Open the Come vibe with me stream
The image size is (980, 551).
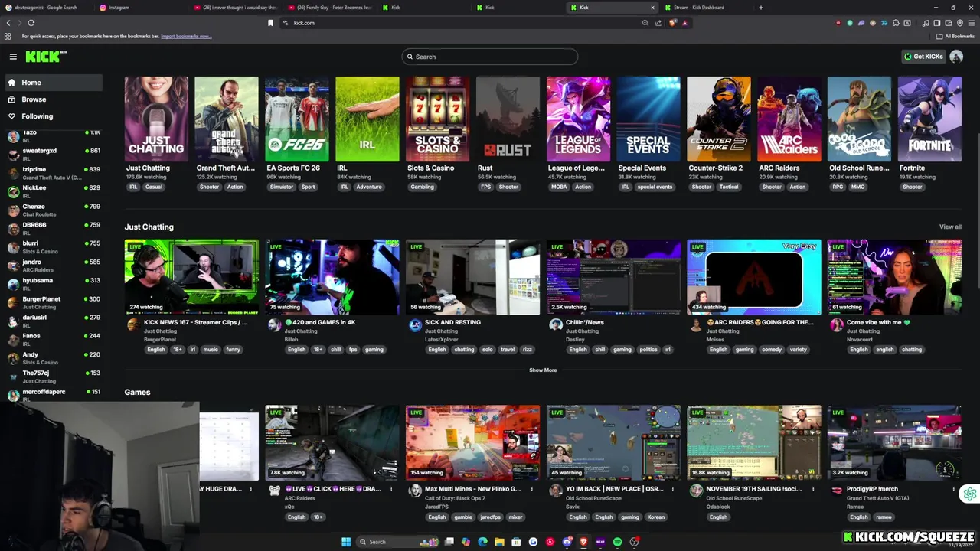click(x=894, y=277)
